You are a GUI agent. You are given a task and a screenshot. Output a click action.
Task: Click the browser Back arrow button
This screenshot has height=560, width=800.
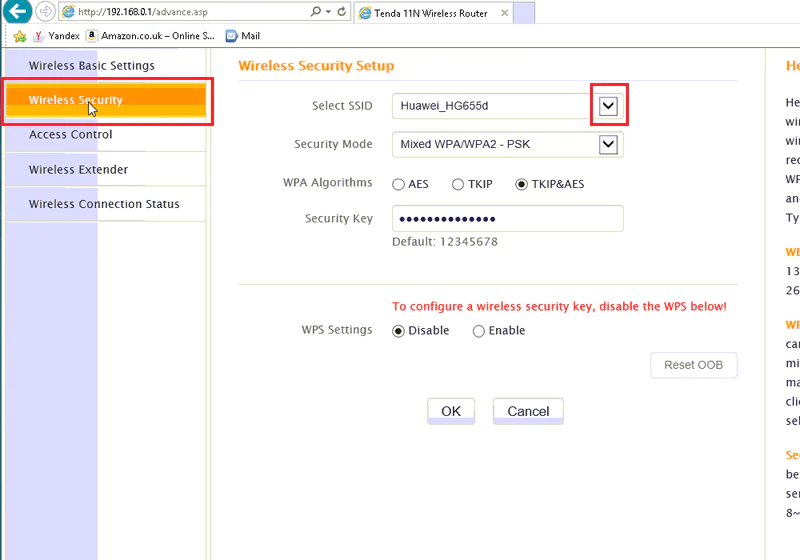pyautogui.click(x=17, y=11)
